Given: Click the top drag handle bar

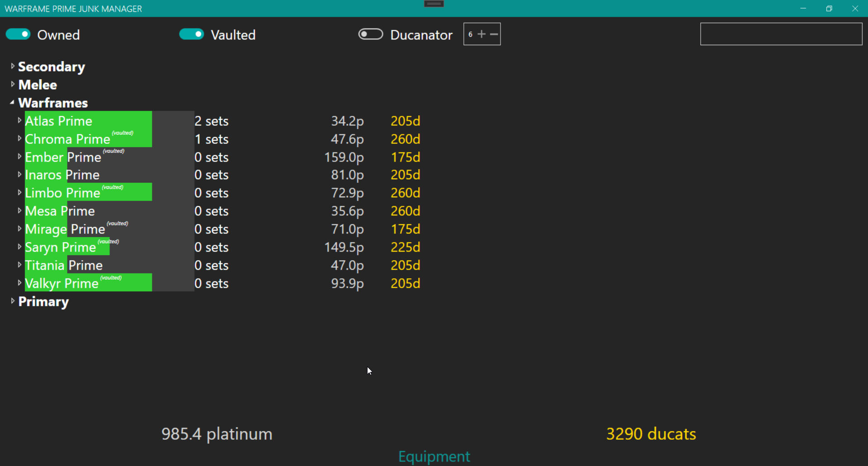Looking at the screenshot, I should click(434, 4).
